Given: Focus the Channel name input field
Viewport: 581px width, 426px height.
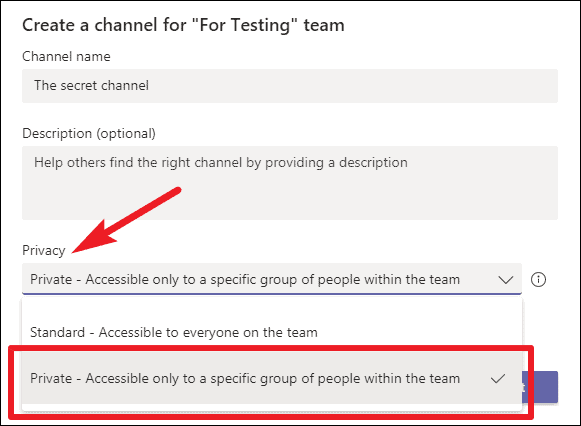Looking at the screenshot, I should [290, 86].
